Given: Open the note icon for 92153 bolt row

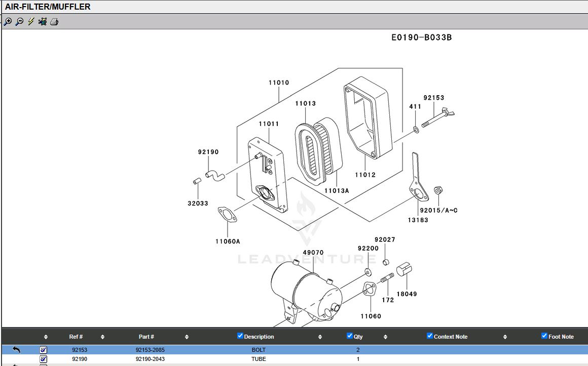Looking at the screenshot, I should (x=44, y=350).
